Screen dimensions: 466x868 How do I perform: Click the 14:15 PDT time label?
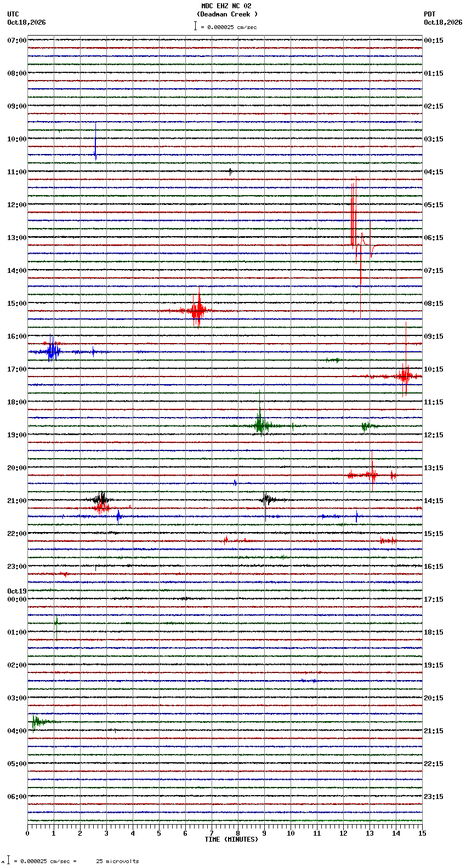coord(434,501)
